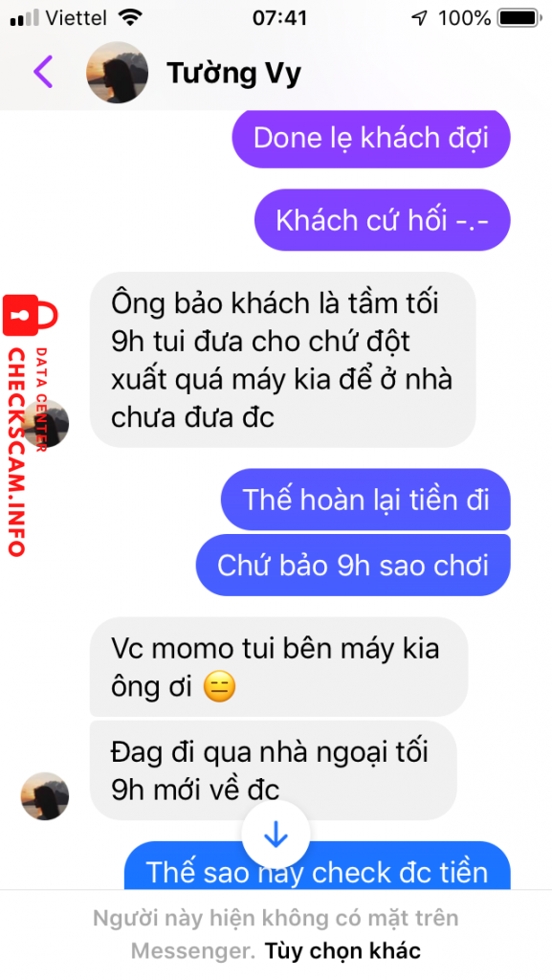
Task: Select the 'Thế hoàn lại tiền đi' message
Action: pos(365,500)
